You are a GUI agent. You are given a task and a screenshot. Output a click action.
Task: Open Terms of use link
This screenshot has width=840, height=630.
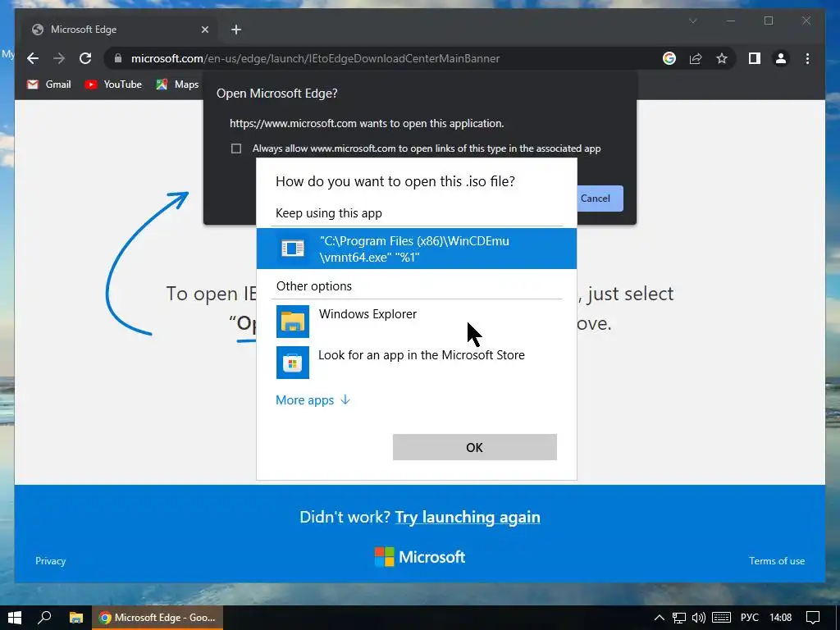coord(777,561)
